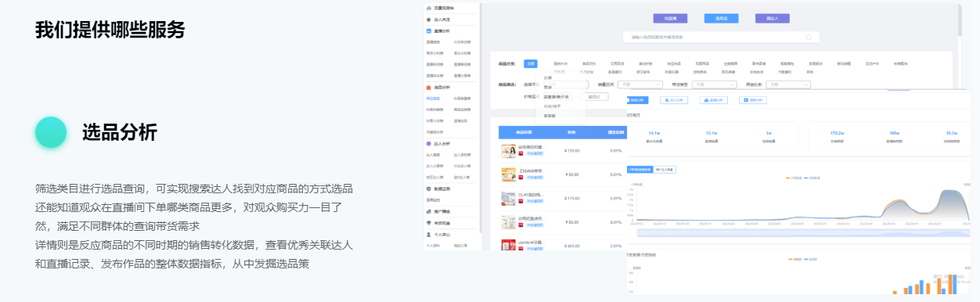Click the 商品标题 table column header

coord(524,132)
